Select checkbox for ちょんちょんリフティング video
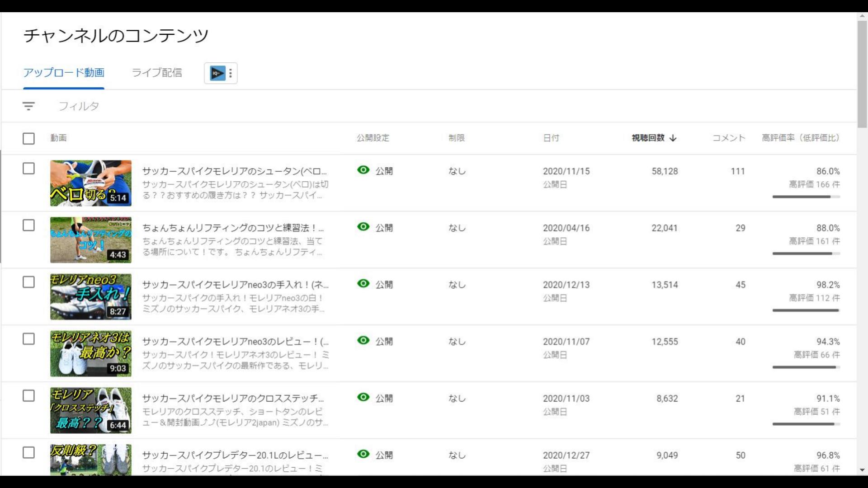 point(28,225)
